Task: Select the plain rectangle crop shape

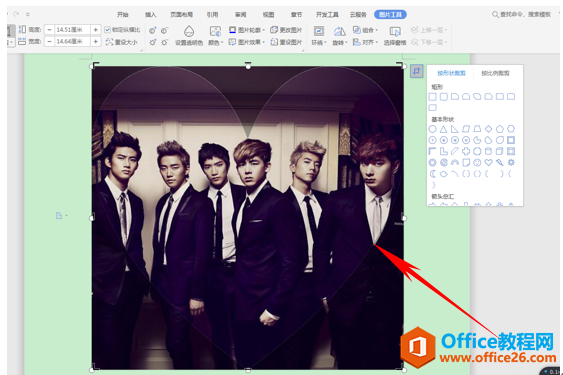Action: click(433, 96)
